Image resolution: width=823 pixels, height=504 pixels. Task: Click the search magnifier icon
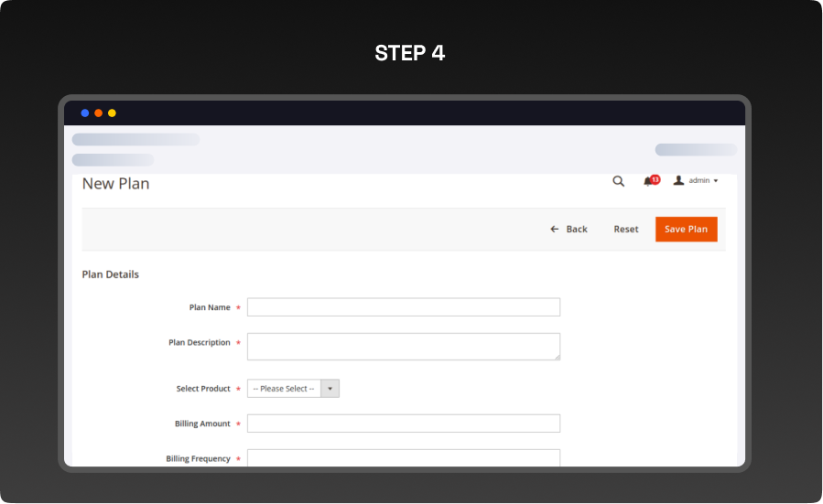click(618, 181)
